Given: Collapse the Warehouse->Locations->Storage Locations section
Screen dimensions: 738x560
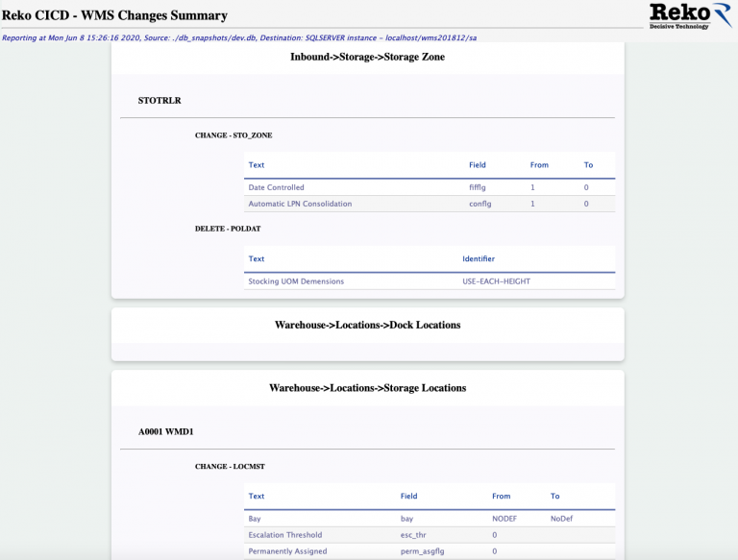Looking at the screenshot, I should [367, 388].
